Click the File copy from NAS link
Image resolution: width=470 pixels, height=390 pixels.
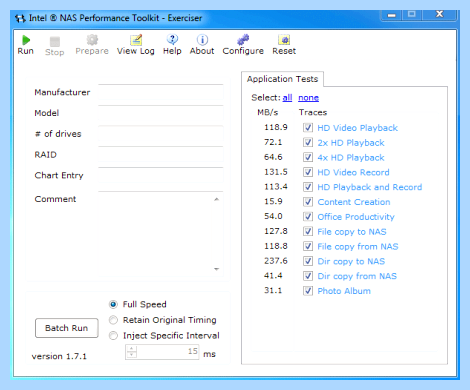point(358,246)
